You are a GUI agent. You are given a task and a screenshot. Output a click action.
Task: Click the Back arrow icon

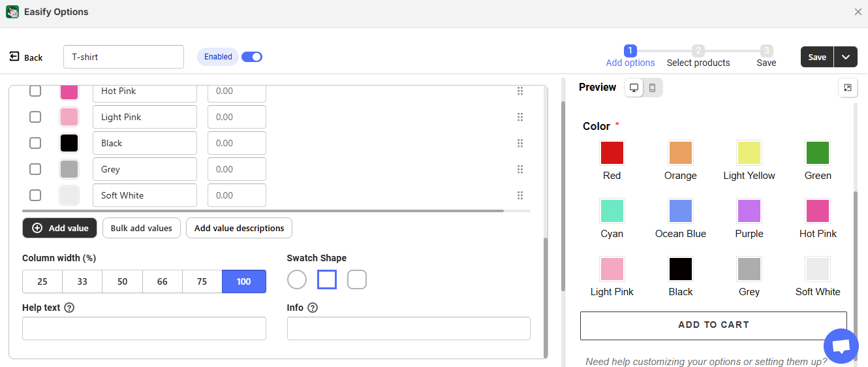click(14, 57)
